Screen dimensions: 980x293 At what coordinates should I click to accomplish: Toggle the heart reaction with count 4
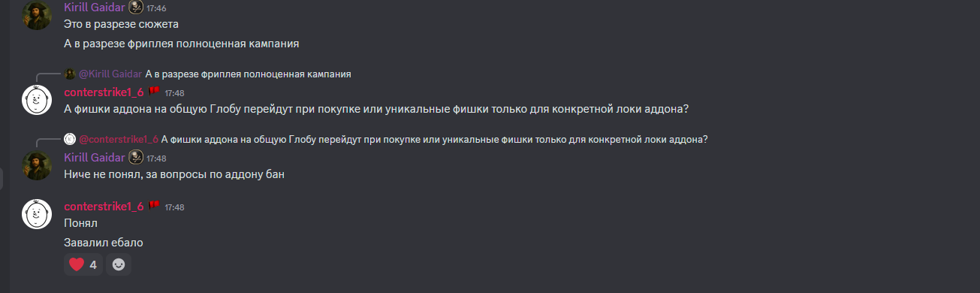point(83,264)
